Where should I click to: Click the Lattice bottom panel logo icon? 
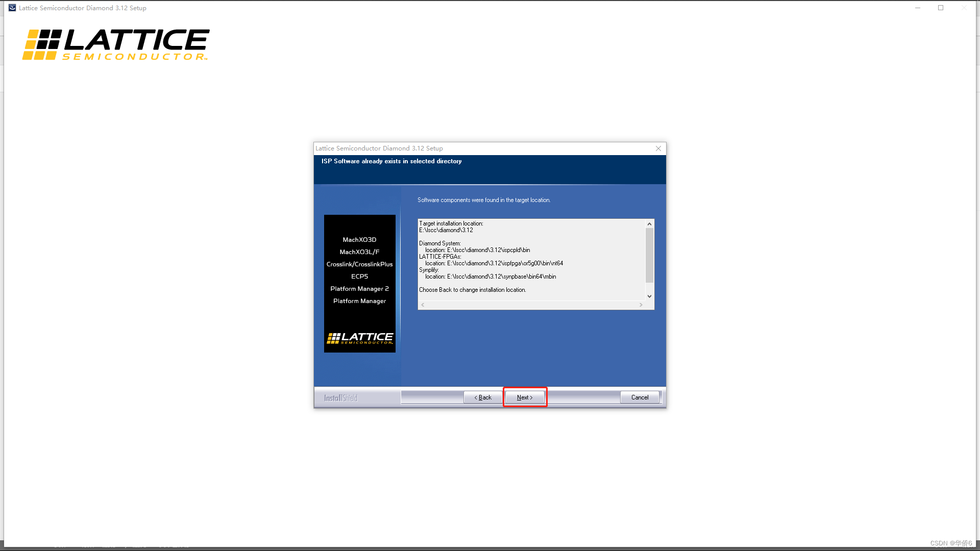tap(359, 338)
